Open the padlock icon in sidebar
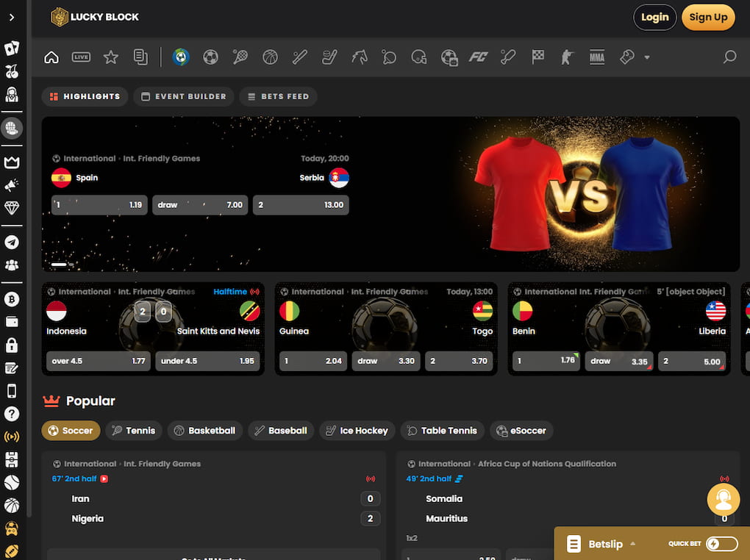Viewport: 750px width, 560px height. [x=12, y=345]
